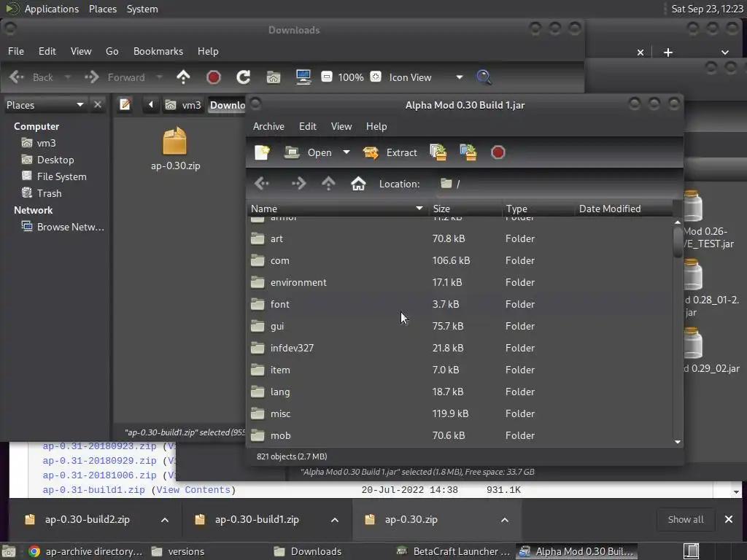The image size is (747, 560).
Task: Sort archive entries by Name column
Action: (337, 209)
